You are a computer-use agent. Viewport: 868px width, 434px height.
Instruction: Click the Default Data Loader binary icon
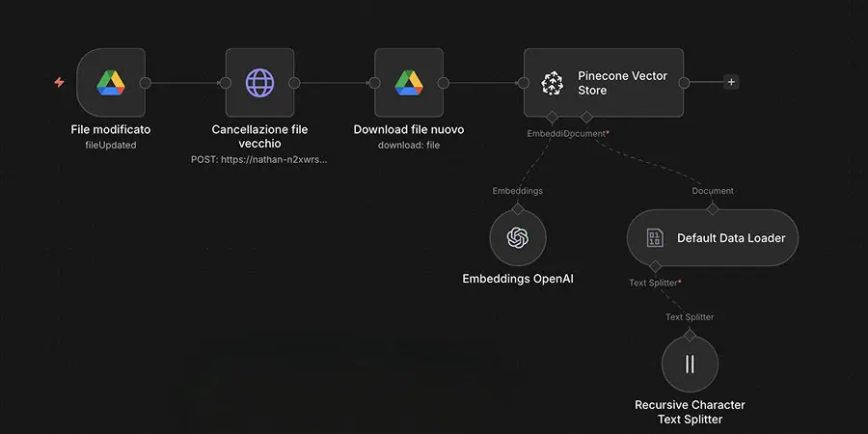click(655, 238)
